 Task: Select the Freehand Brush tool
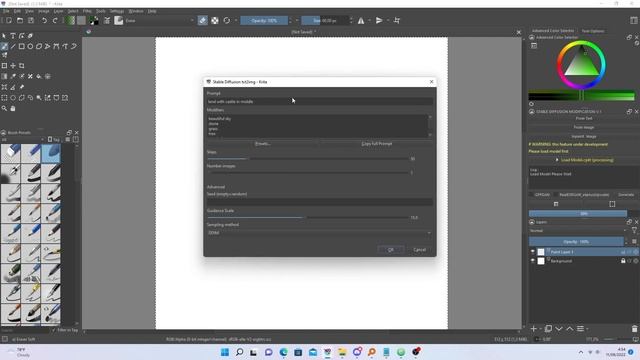point(4,47)
